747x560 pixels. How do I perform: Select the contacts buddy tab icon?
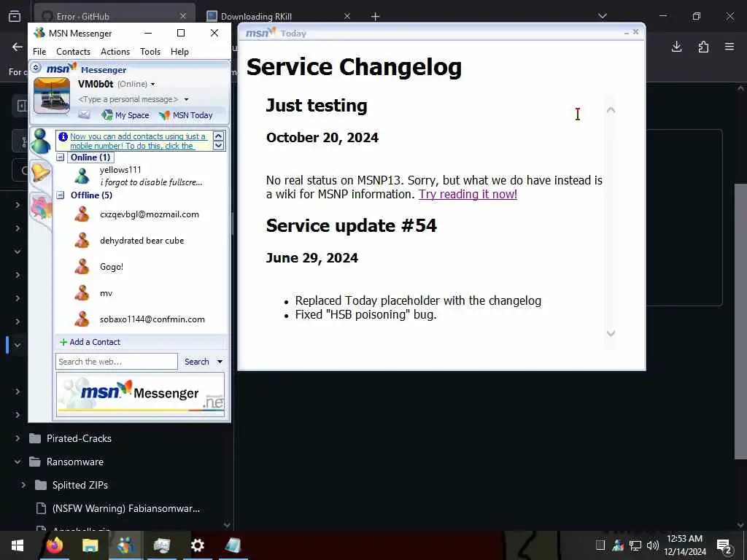click(40, 141)
